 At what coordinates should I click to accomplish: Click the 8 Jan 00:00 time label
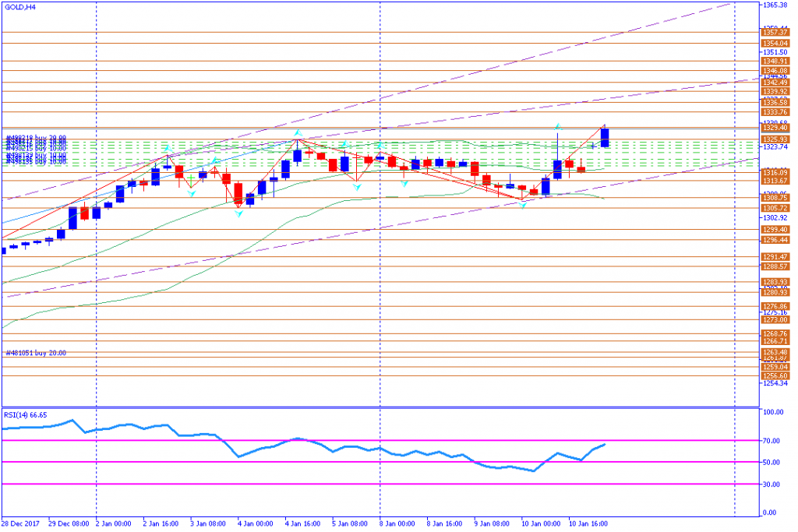pos(397,524)
